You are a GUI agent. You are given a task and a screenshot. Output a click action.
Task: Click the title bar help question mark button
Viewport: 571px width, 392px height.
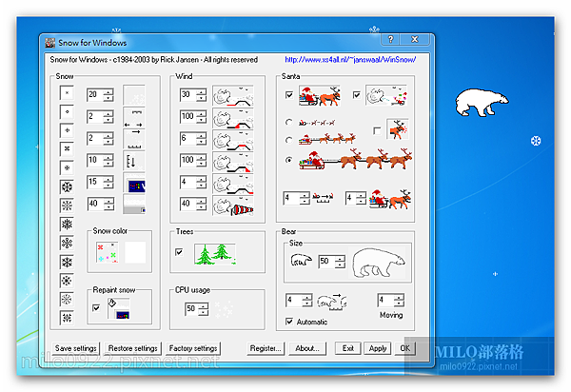tap(390, 39)
